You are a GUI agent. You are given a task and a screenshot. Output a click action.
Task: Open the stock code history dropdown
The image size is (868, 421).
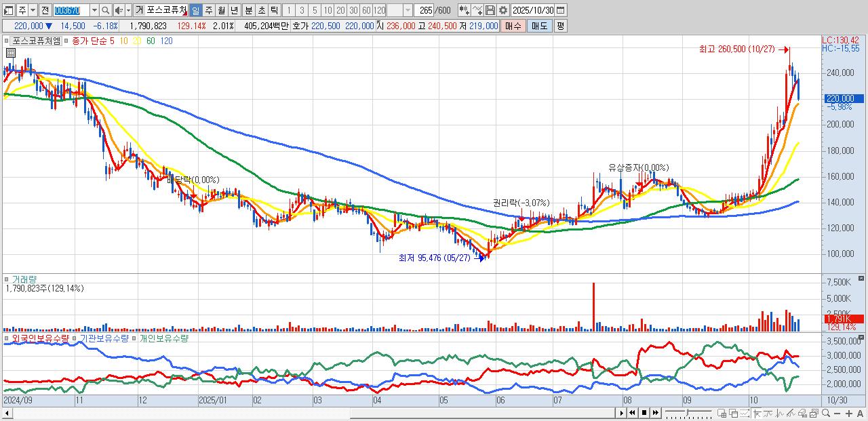pyautogui.click(x=94, y=10)
